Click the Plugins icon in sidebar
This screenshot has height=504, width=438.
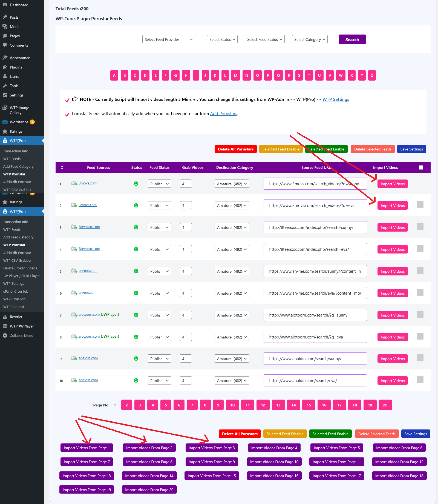(5, 67)
